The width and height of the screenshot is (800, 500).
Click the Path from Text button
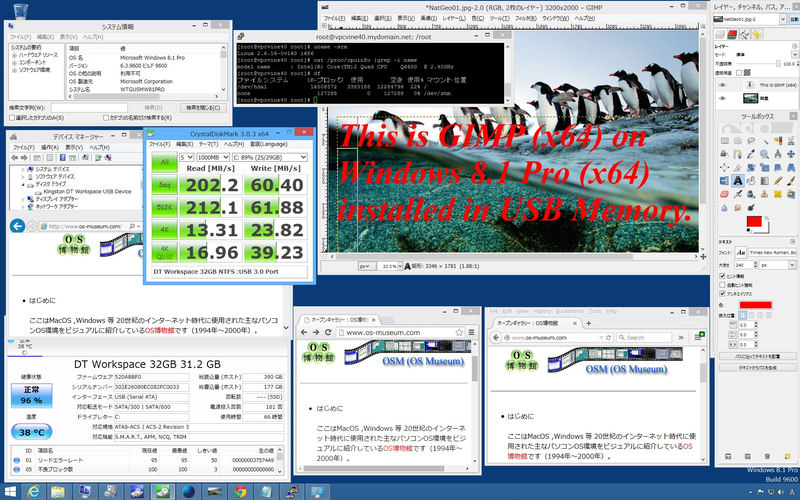coord(757,367)
